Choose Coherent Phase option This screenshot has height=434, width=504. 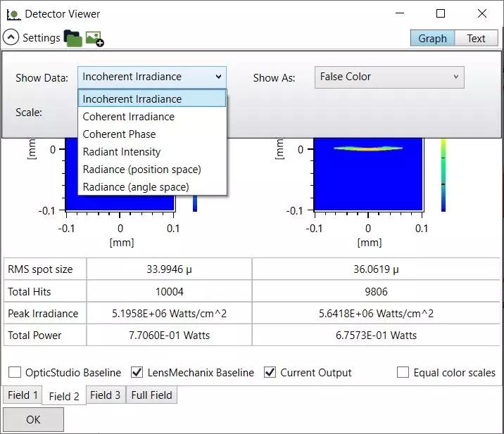(x=152, y=134)
